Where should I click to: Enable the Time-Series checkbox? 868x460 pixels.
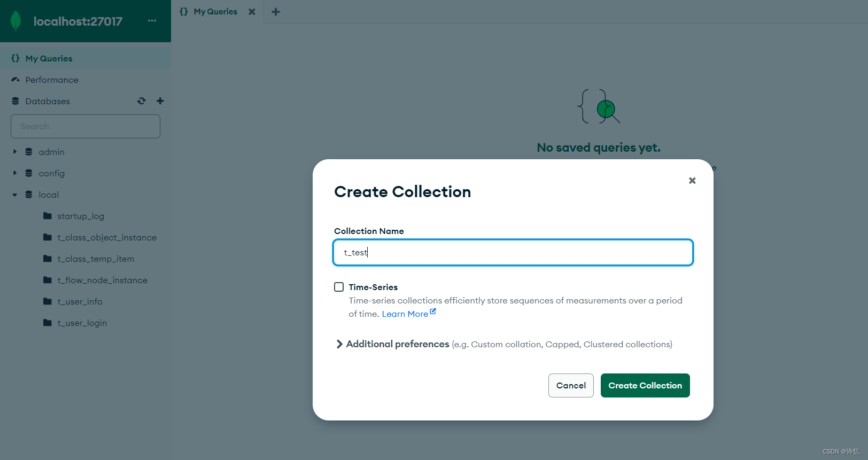[x=339, y=287]
